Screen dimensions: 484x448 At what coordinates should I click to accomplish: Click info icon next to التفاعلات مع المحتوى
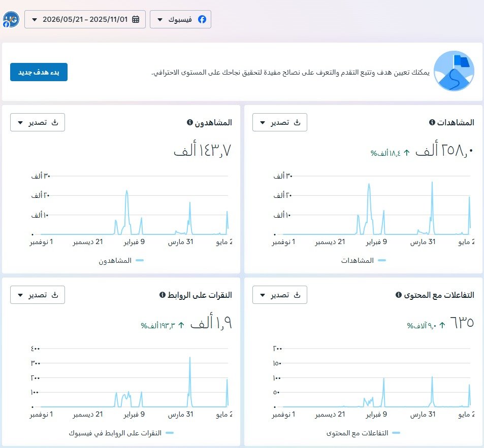point(399,295)
